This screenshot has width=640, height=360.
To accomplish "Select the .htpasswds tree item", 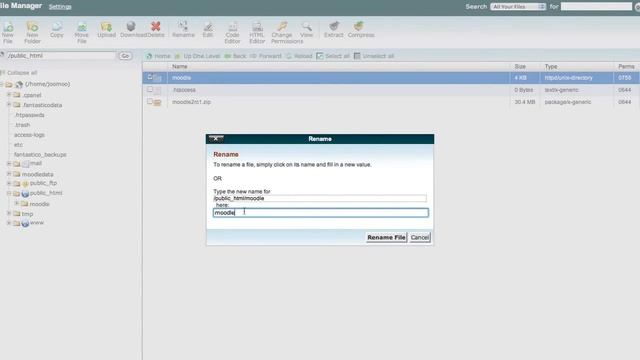I will [x=29, y=115].
